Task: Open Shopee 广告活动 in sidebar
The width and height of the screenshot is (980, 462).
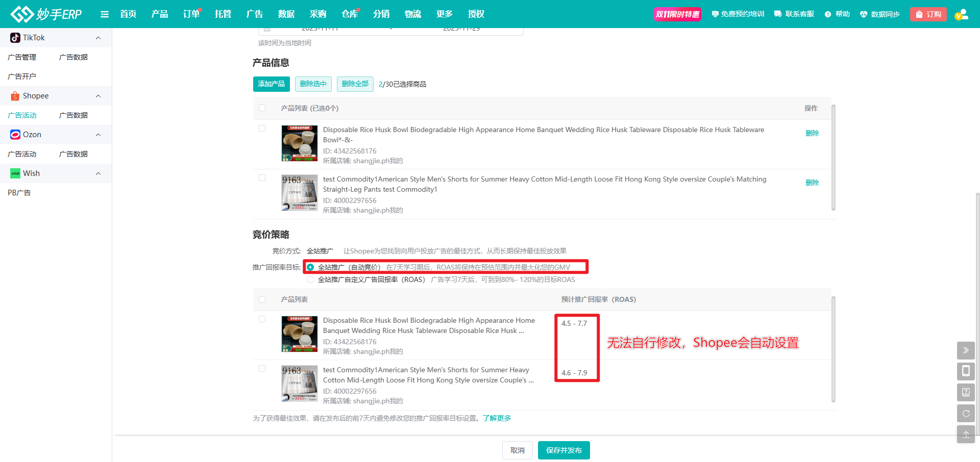Action: [22, 115]
